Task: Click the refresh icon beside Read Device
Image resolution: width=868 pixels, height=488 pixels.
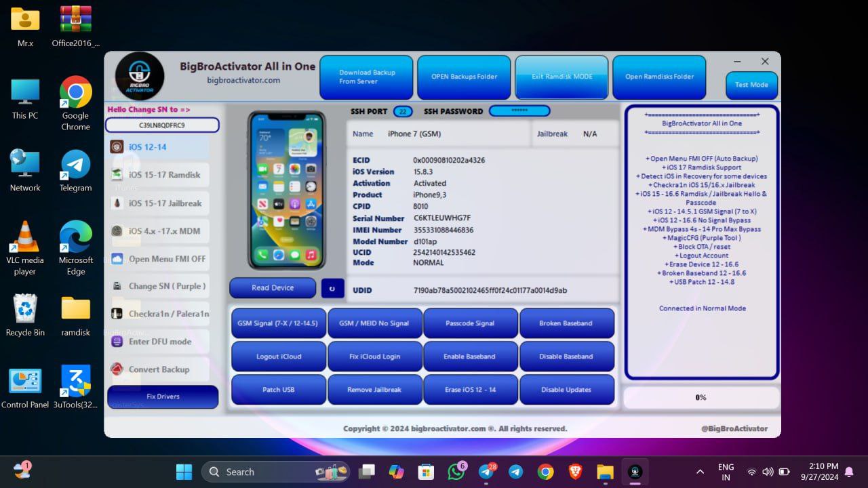Action: point(332,287)
